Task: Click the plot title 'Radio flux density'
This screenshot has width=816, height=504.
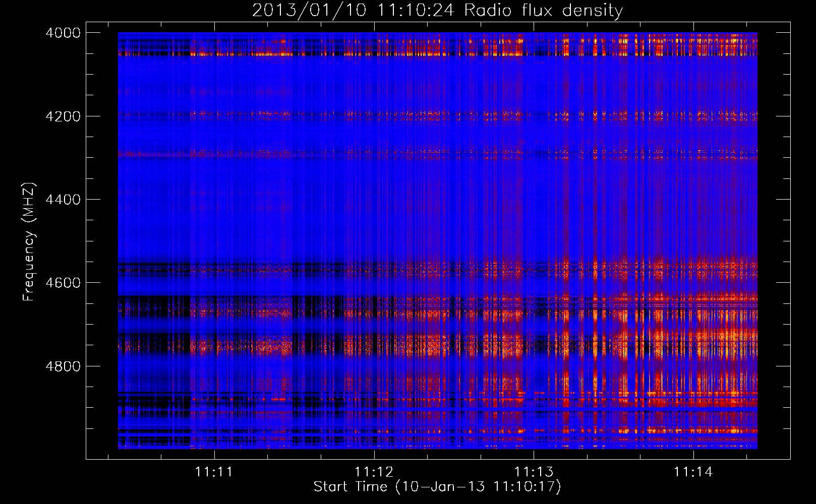Action: [x=544, y=11]
